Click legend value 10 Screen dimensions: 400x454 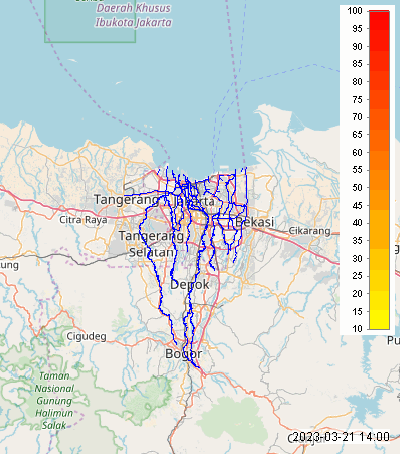(357, 329)
